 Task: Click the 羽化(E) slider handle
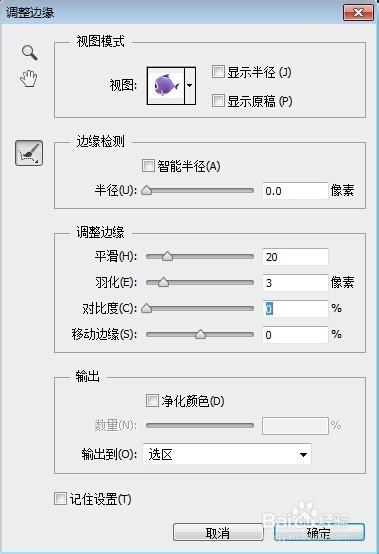163,282
